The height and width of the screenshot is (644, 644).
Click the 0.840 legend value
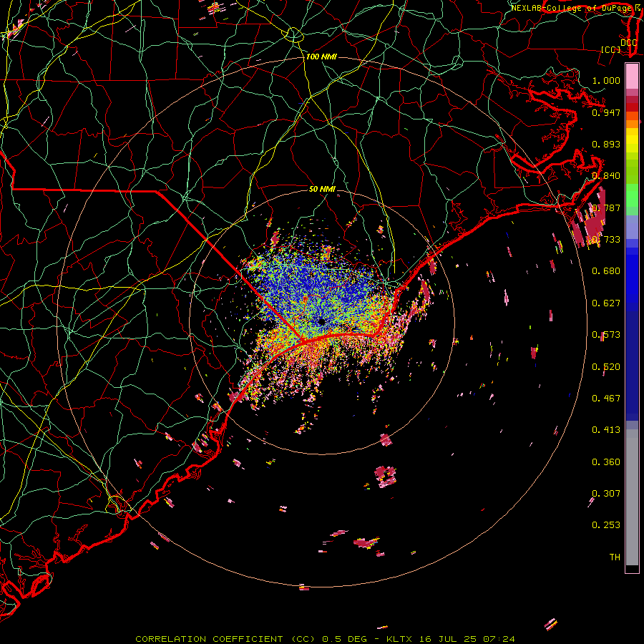[x=606, y=176]
